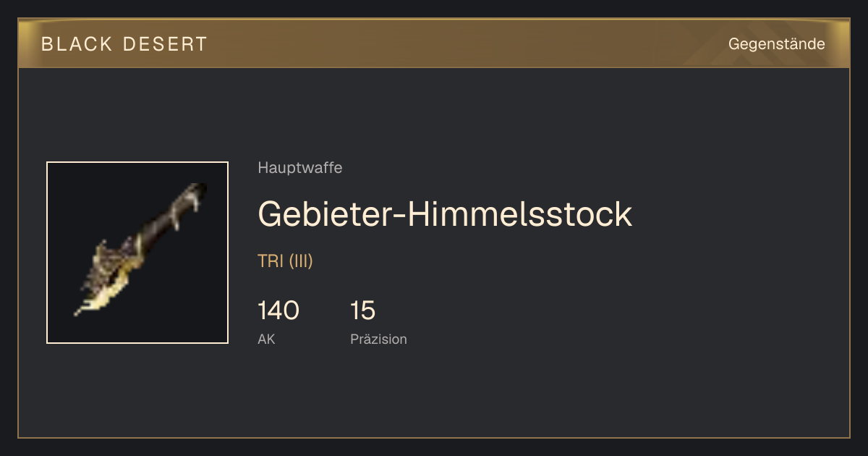Select the Hauptwaffe category label
The height and width of the screenshot is (456, 868).
(x=299, y=168)
